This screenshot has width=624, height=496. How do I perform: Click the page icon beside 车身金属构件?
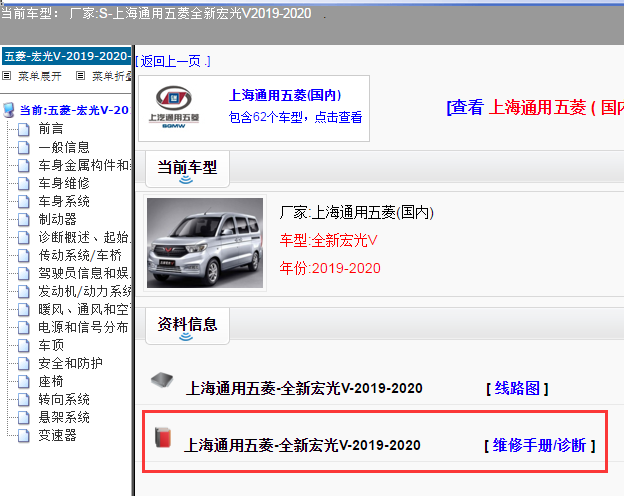pyautogui.click(x=23, y=166)
